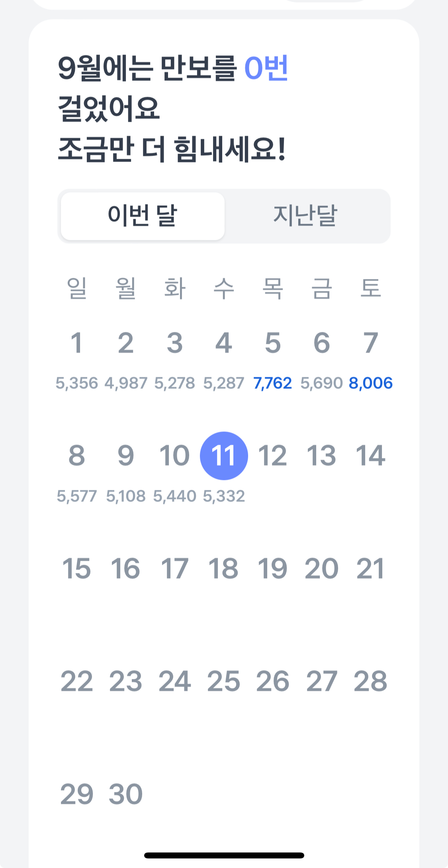Select the highlighted date 11
The width and height of the screenshot is (448, 868).
coord(224,456)
